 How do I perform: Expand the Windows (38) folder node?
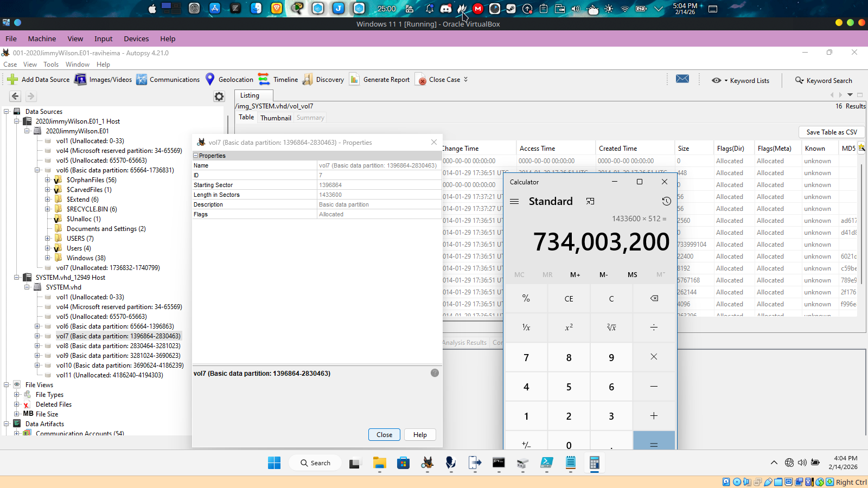tap(48, 258)
